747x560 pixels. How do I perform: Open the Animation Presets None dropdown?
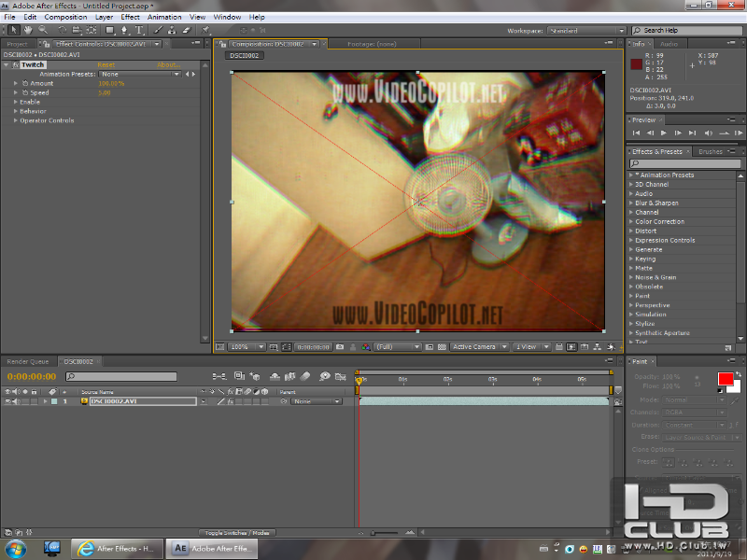coord(139,75)
